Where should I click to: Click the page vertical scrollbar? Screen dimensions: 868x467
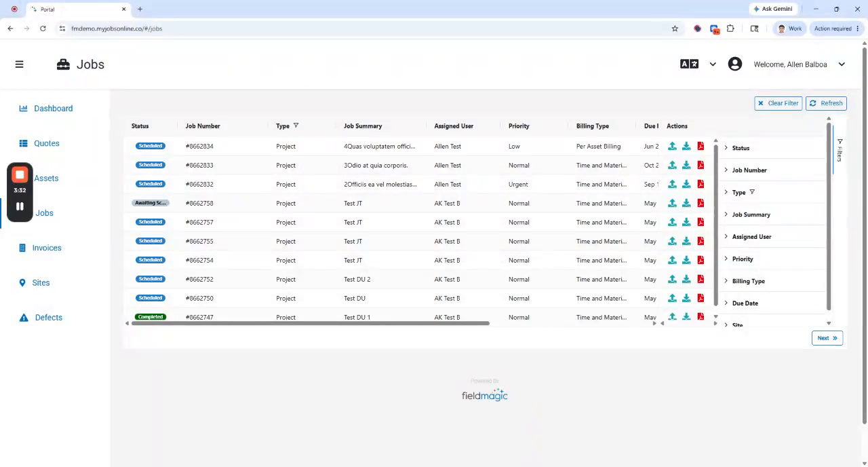865,234
